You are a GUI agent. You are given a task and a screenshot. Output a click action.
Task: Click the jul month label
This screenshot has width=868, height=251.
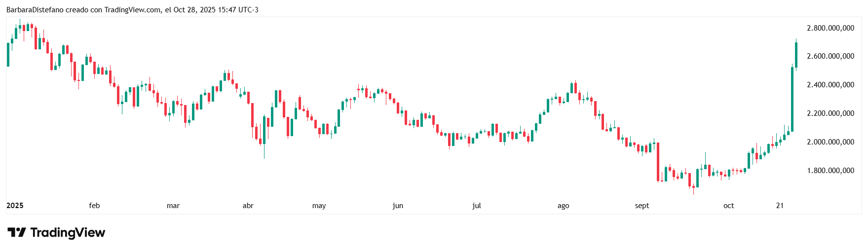tap(477, 206)
